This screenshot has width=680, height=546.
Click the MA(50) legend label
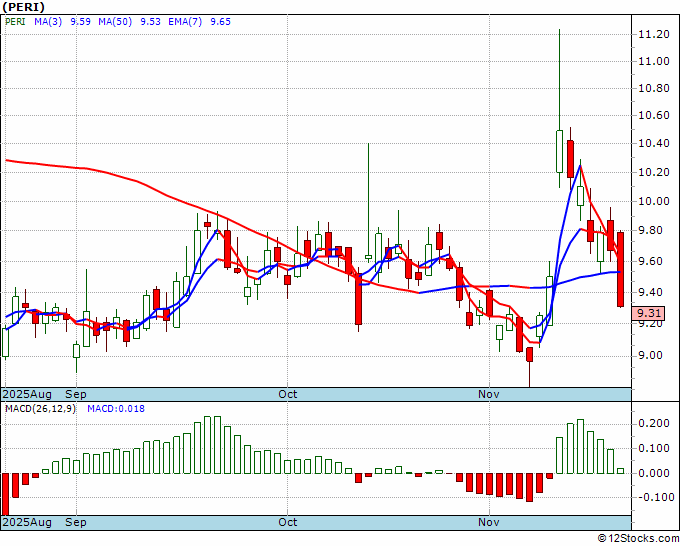[x=115, y=22]
